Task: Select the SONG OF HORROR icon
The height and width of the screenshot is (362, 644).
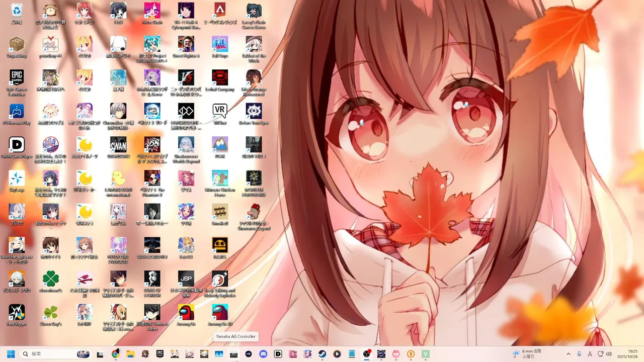Action: pos(152,279)
